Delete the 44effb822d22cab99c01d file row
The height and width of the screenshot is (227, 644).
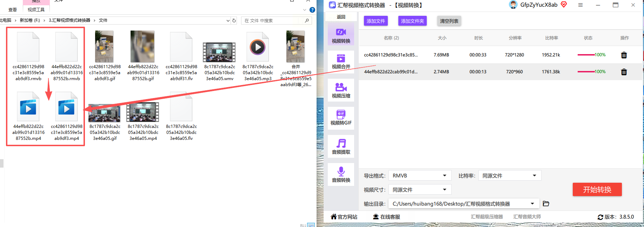tap(624, 72)
